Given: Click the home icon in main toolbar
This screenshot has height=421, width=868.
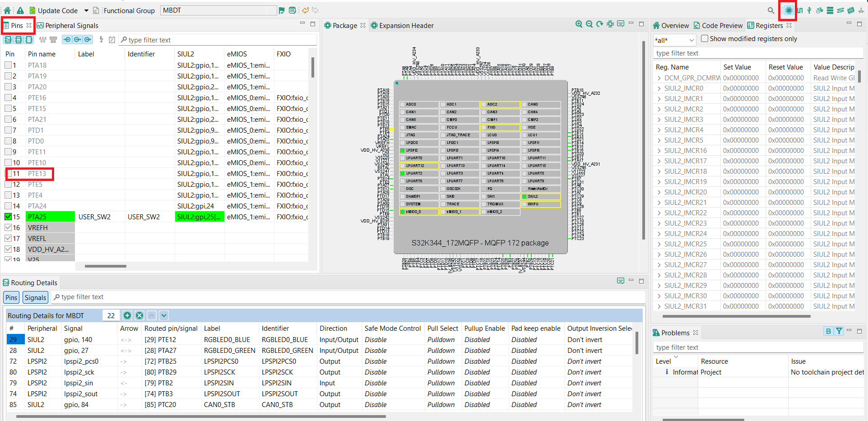Looking at the screenshot, I should tap(7, 10).
